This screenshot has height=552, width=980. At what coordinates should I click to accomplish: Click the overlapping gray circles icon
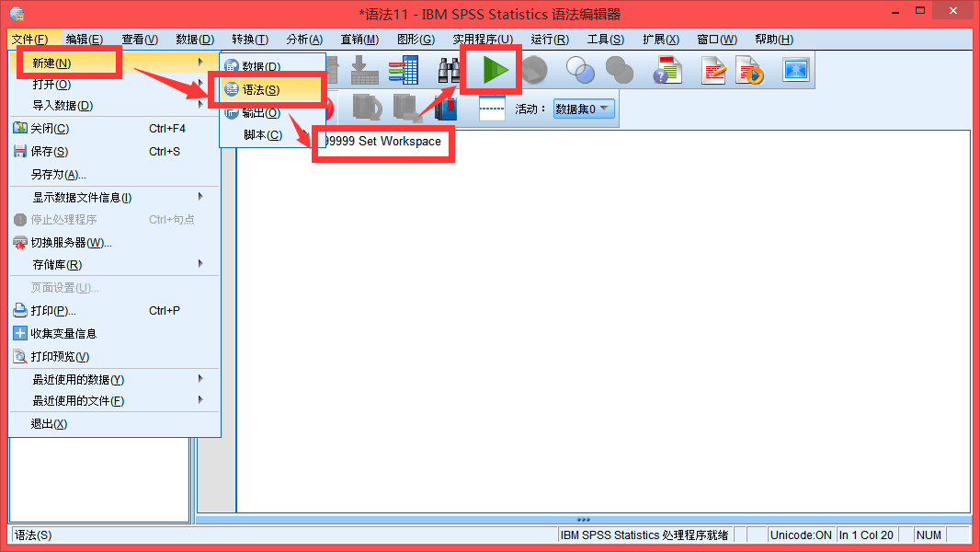pos(620,70)
